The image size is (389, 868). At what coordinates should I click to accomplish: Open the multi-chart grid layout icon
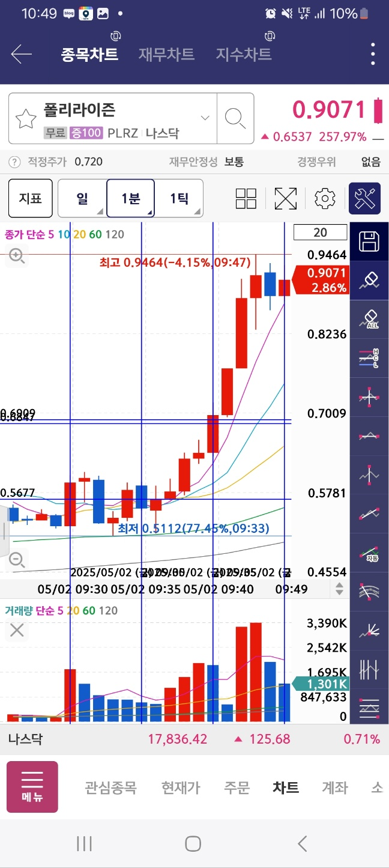[x=246, y=198]
